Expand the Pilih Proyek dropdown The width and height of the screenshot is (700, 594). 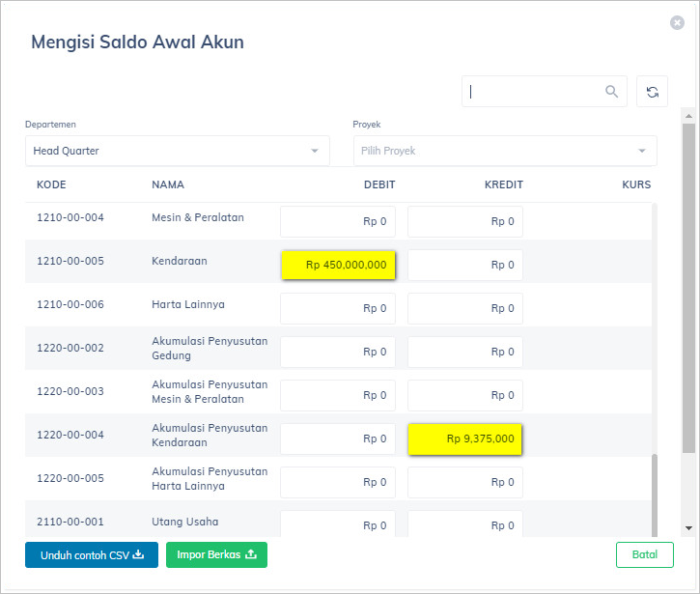tap(504, 151)
